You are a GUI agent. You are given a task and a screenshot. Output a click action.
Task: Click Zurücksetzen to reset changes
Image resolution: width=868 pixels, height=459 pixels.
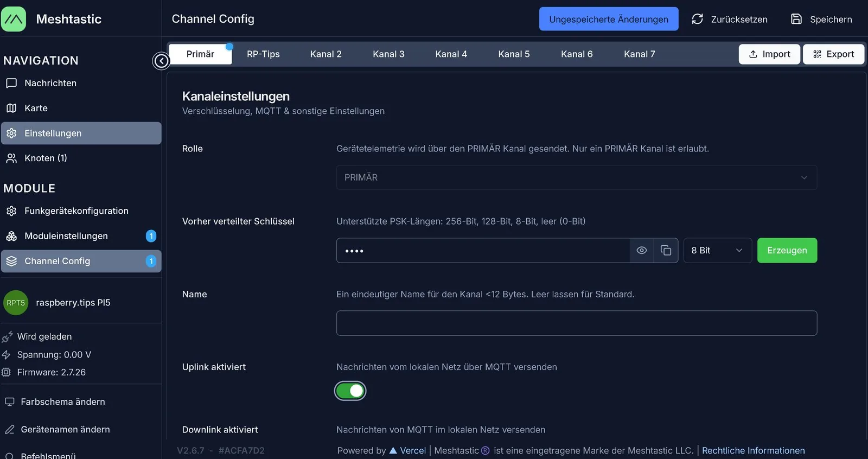click(x=730, y=19)
